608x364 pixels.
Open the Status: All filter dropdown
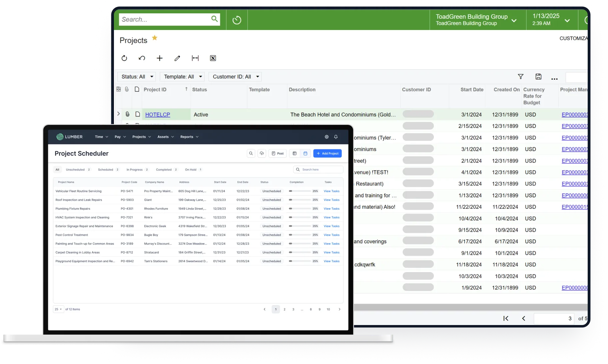136,76
